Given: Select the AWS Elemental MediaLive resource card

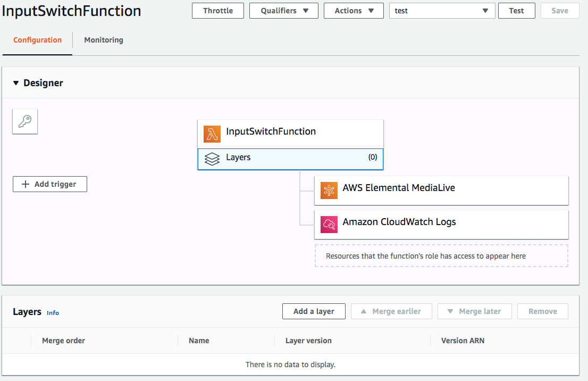Looking at the screenshot, I should click(441, 190).
